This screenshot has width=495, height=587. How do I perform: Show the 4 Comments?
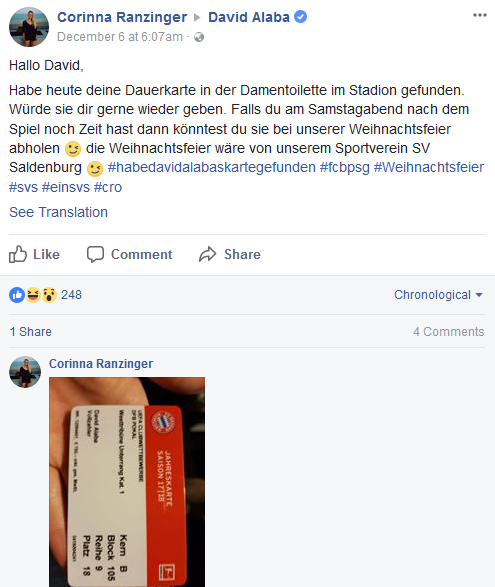(x=449, y=332)
